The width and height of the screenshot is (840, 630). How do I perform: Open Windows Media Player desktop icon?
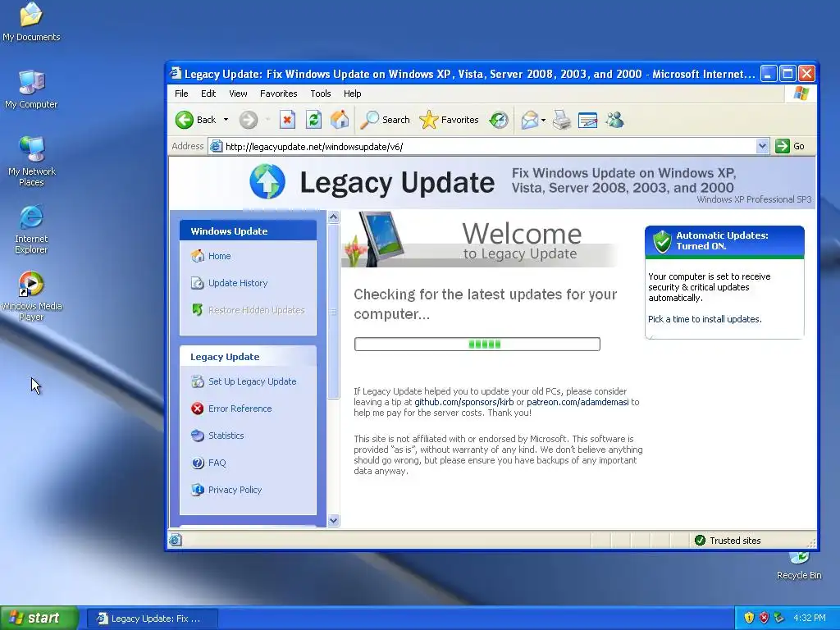click(31, 296)
